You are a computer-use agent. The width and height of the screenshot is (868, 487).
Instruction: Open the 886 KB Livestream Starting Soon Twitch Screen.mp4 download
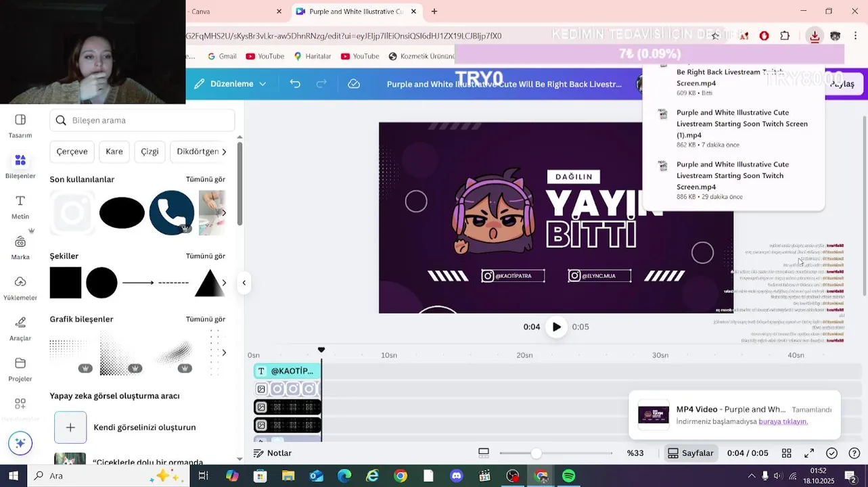(733, 181)
